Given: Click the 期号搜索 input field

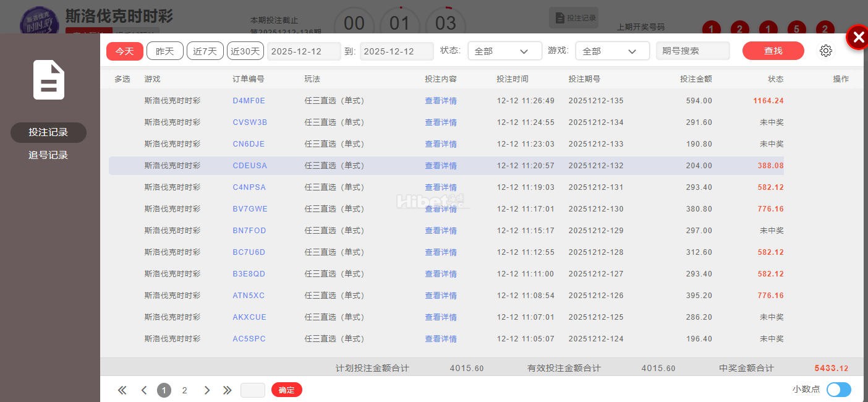Looking at the screenshot, I should click(x=692, y=51).
